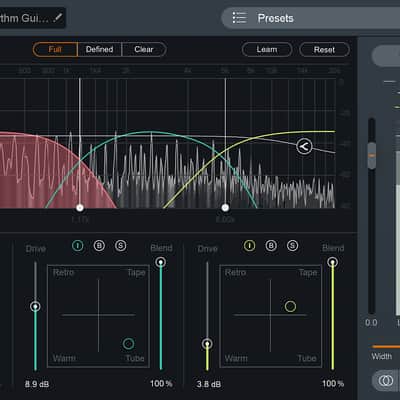The width and height of the screenshot is (400, 400).
Task: Click yellow band Drive slider handle
Action: pos(207,344)
